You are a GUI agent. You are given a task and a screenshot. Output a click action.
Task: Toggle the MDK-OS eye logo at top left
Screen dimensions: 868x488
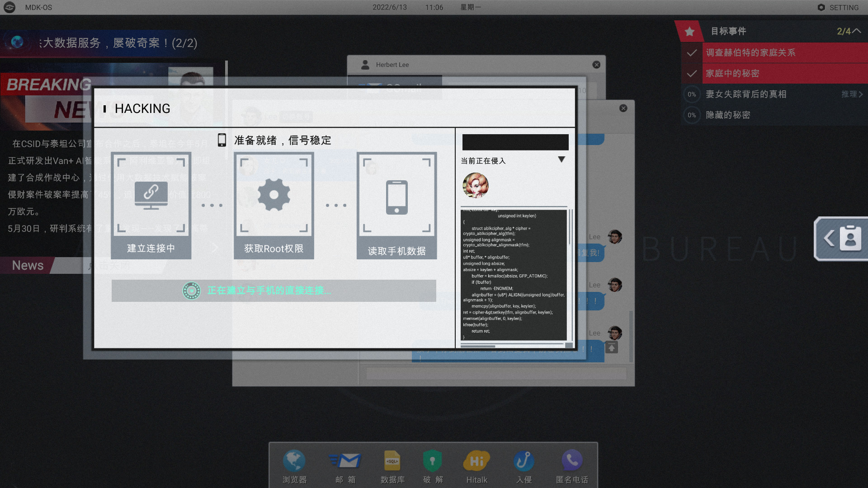point(9,7)
